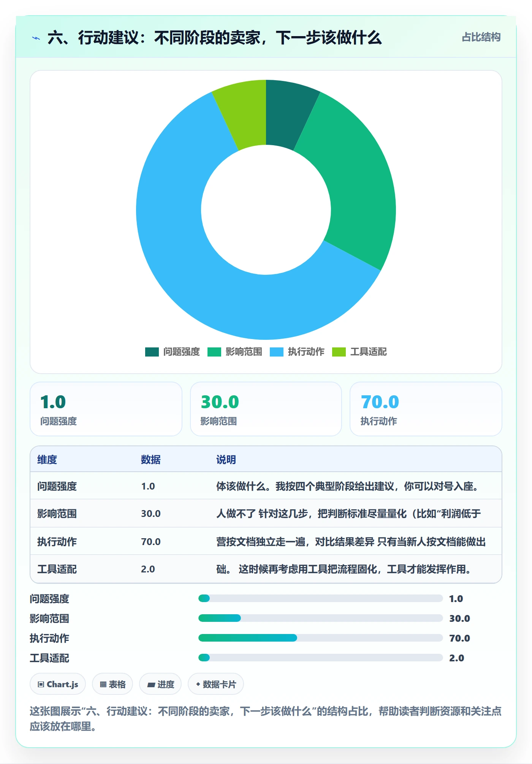Click the 维度 column header

(47, 460)
